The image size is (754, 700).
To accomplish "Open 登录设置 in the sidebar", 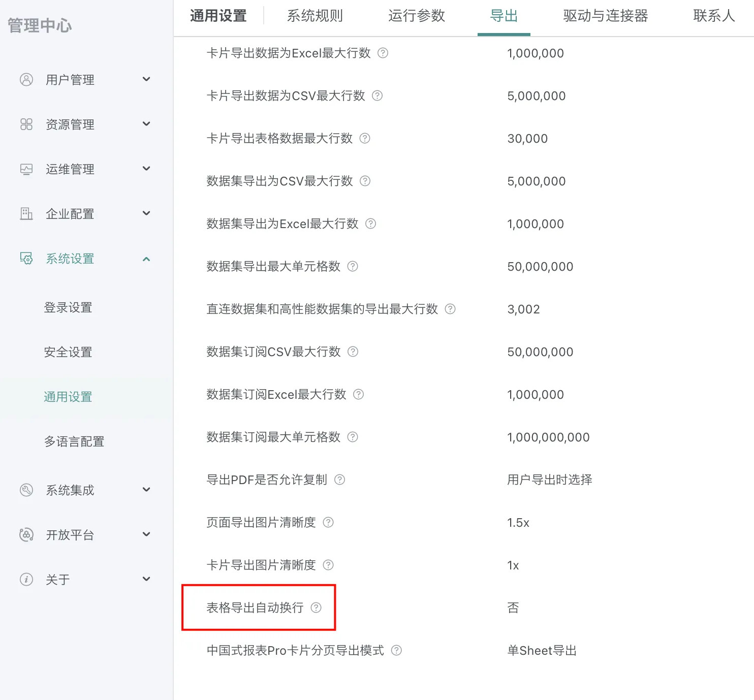I will [x=68, y=307].
